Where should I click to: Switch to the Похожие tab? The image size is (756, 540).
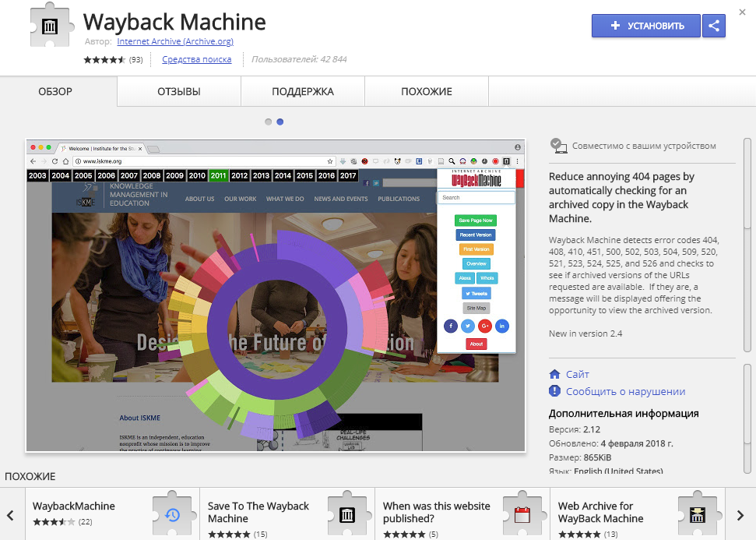coord(427,92)
